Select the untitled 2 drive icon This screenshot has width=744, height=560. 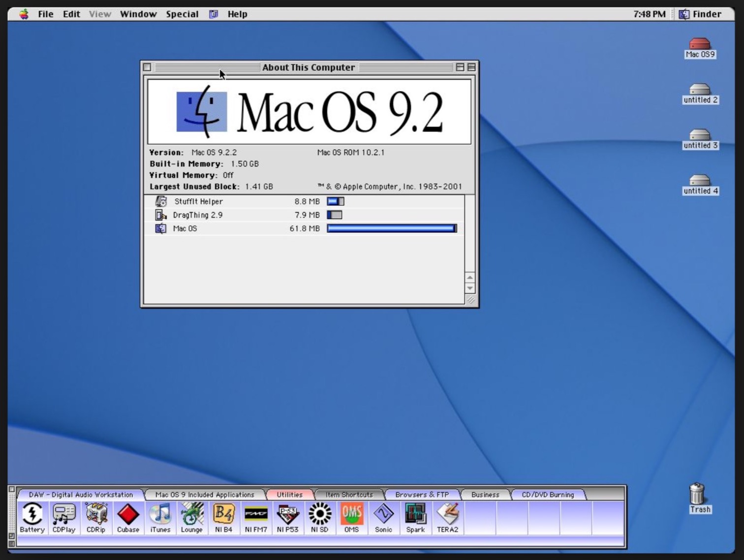point(700,93)
